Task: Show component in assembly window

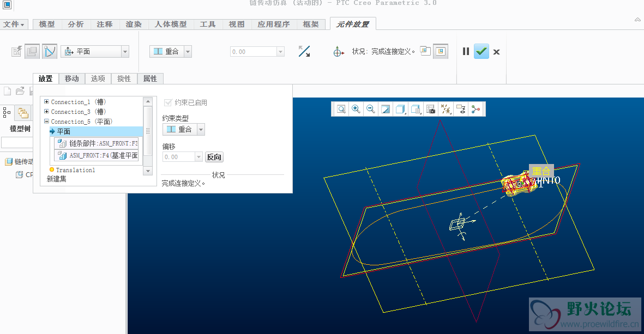Action: [x=441, y=51]
